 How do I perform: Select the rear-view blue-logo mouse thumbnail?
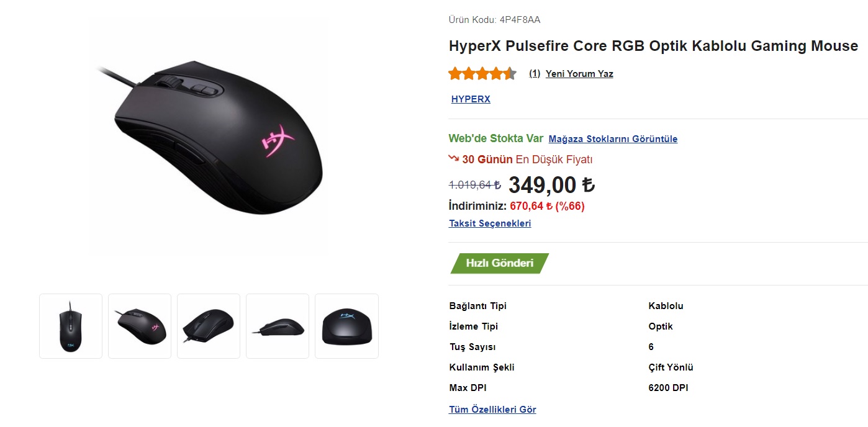point(346,326)
